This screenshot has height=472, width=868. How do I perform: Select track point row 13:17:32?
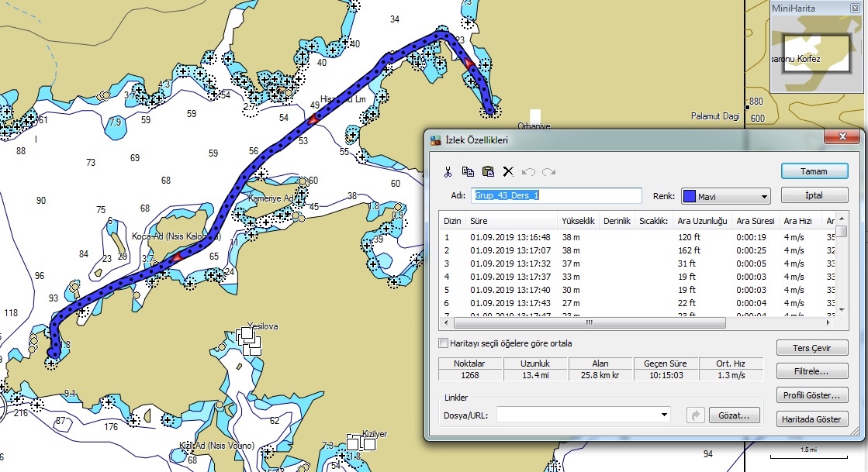pyautogui.click(x=637, y=264)
